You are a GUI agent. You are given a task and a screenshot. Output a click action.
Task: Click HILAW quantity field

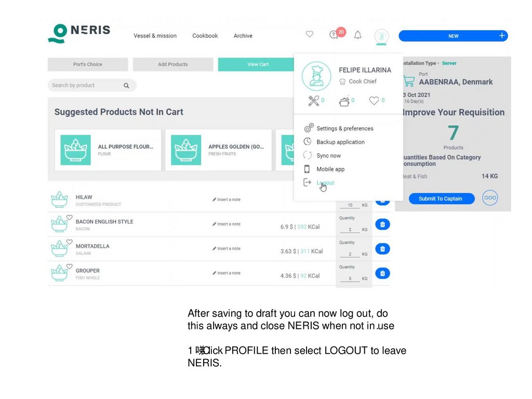pos(350,205)
